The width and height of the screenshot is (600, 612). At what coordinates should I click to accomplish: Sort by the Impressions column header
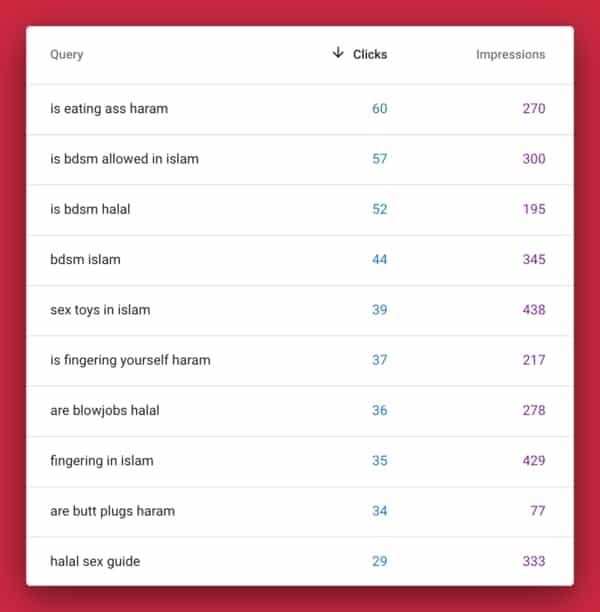[510, 54]
